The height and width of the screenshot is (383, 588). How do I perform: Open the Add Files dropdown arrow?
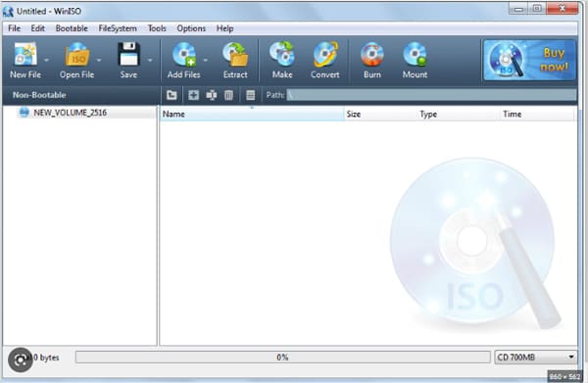point(205,60)
